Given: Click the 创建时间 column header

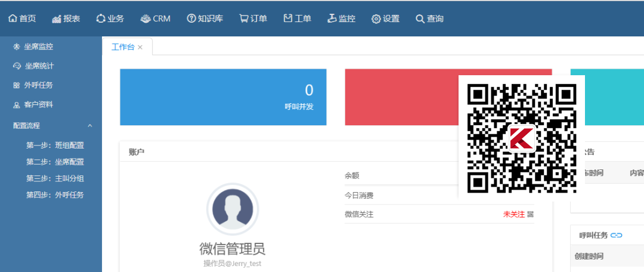Looking at the screenshot, I should pyautogui.click(x=589, y=256).
